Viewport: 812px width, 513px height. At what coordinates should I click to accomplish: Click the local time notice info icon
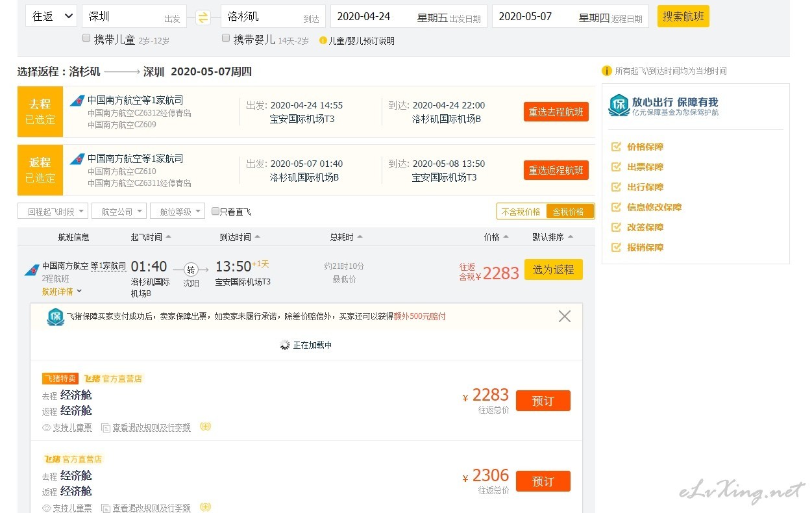[607, 71]
